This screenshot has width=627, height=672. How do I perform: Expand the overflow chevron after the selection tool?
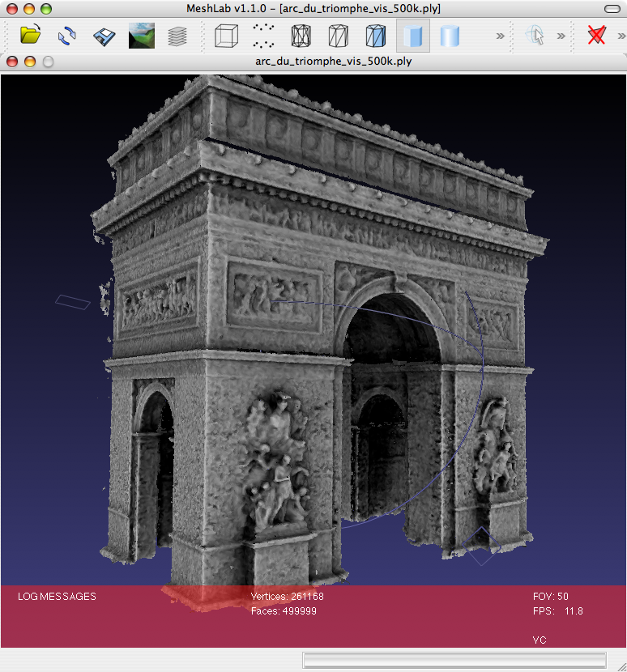(x=561, y=36)
